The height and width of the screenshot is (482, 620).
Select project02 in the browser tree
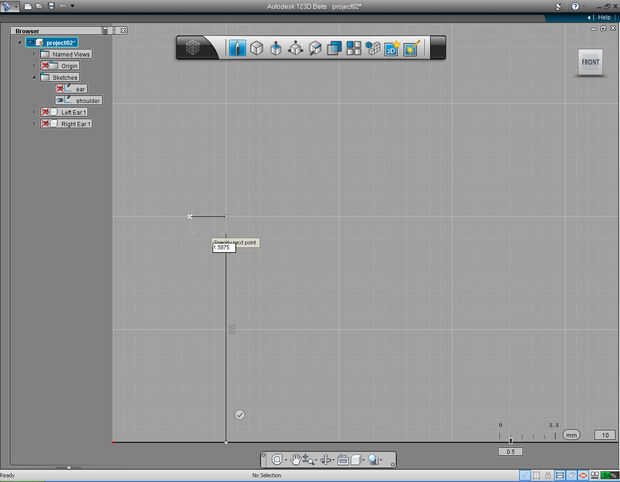[x=52, y=42]
